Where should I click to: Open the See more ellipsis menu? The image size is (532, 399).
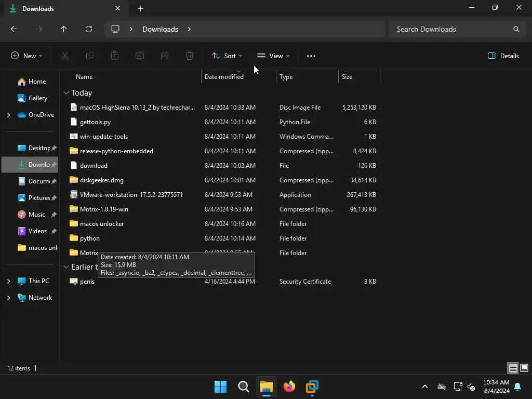[311, 56]
